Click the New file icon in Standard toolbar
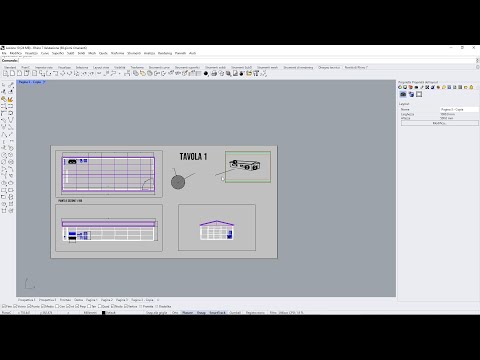 pyautogui.click(x=6, y=73)
